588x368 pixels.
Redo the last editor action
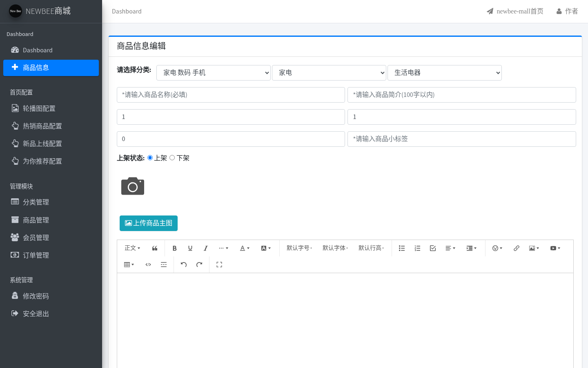click(x=199, y=265)
